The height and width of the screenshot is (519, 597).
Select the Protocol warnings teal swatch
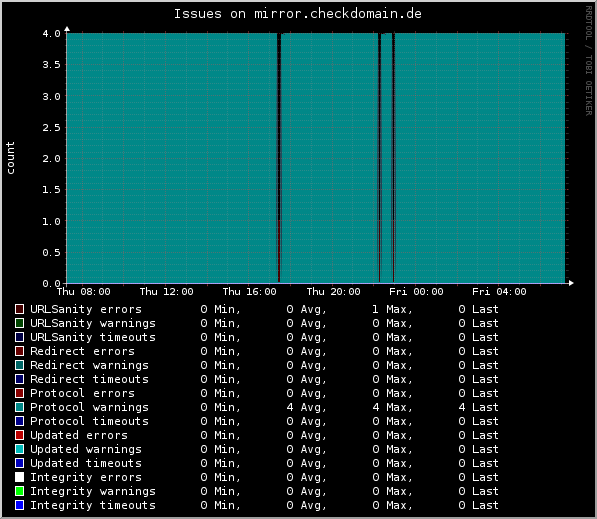19,407
